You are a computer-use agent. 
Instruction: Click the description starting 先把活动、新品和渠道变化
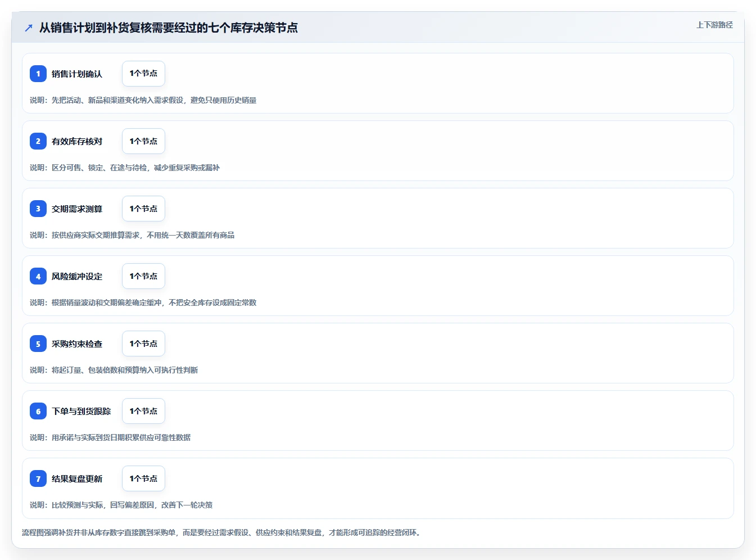pos(143,100)
